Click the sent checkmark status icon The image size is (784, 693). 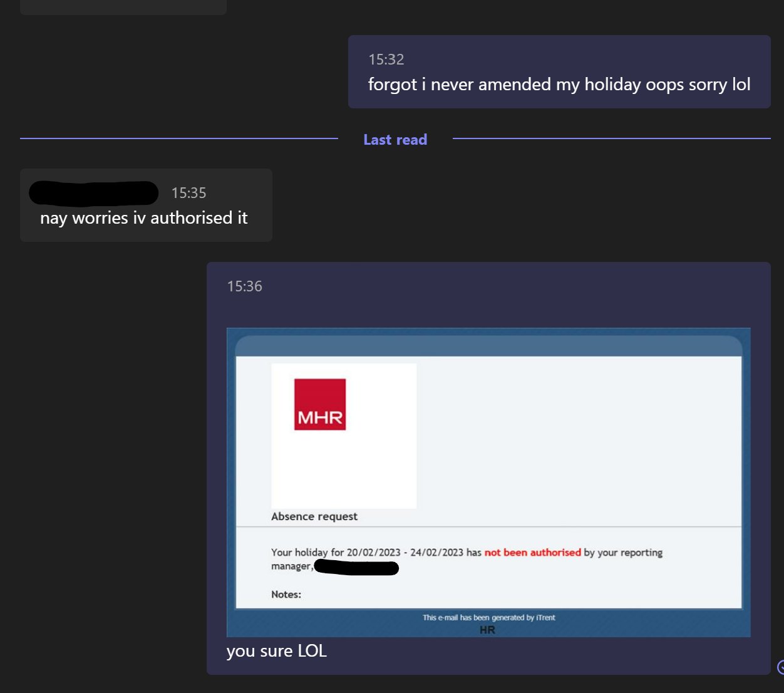[x=780, y=667]
